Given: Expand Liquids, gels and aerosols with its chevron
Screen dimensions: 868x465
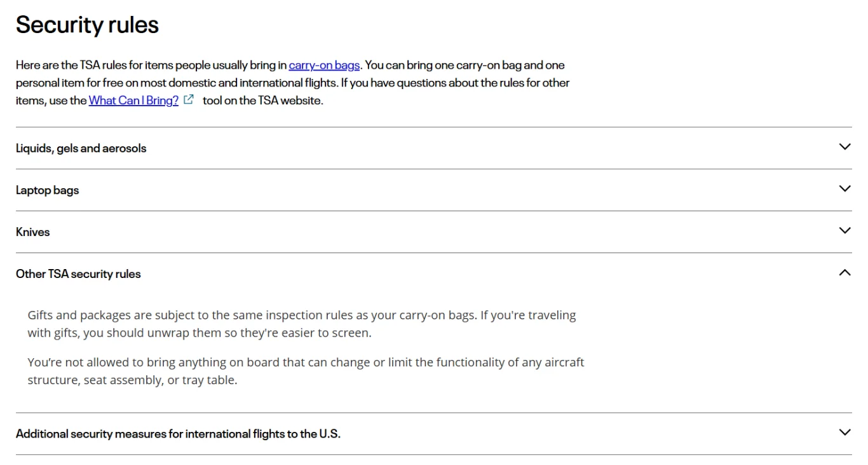Looking at the screenshot, I should (844, 147).
